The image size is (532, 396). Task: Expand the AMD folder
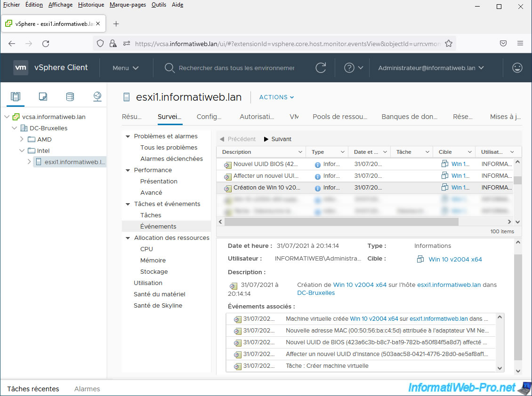coord(22,139)
